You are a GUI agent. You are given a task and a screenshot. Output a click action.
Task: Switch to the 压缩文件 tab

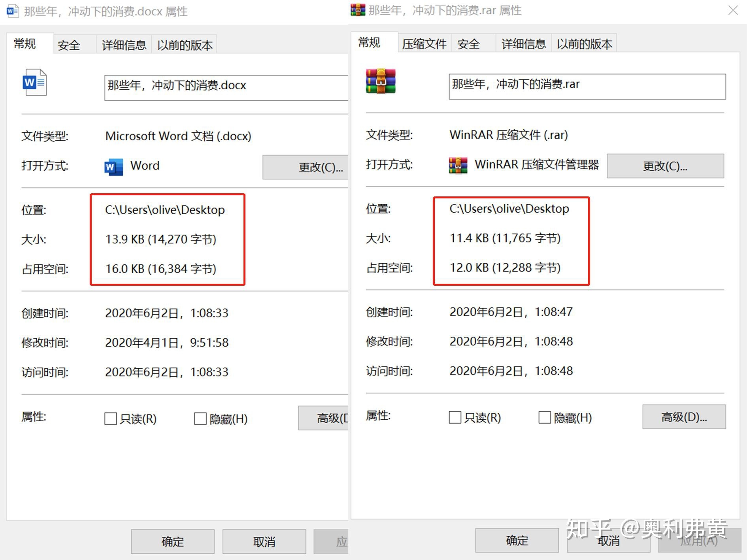(x=424, y=43)
